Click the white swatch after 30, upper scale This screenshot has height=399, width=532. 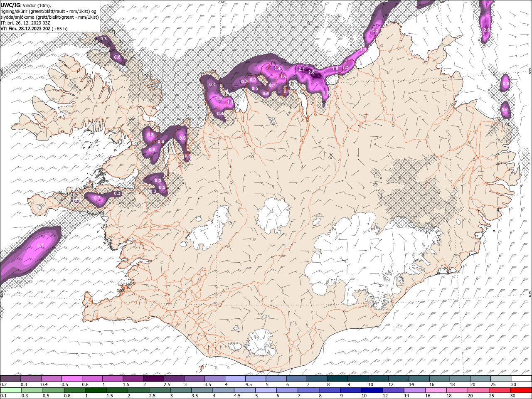tap(521, 379)
